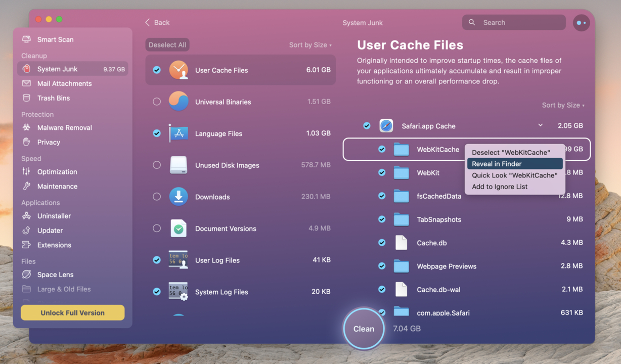Click the assistant dots icon at top right
This screenshot has height=364, width=621.
pos(582,23)
